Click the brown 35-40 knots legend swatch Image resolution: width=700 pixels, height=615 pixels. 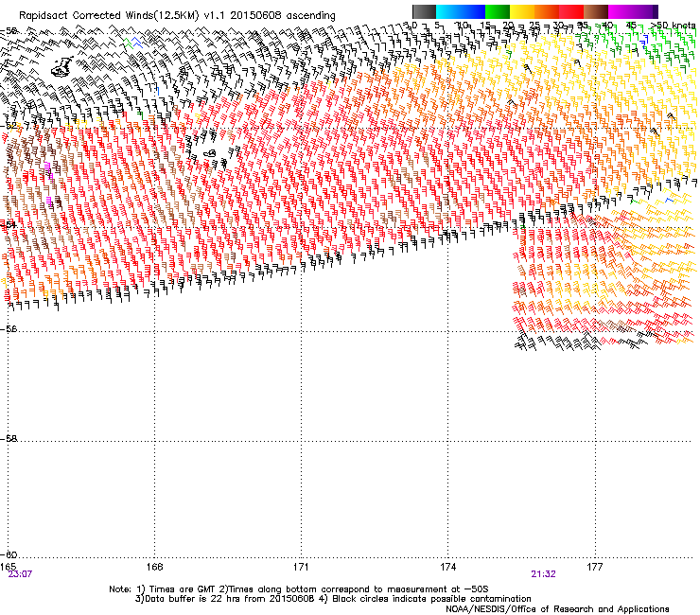click(596, 11)
